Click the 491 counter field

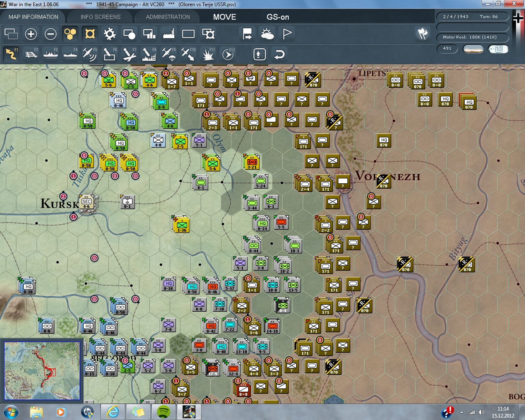(x=447, y=48)
